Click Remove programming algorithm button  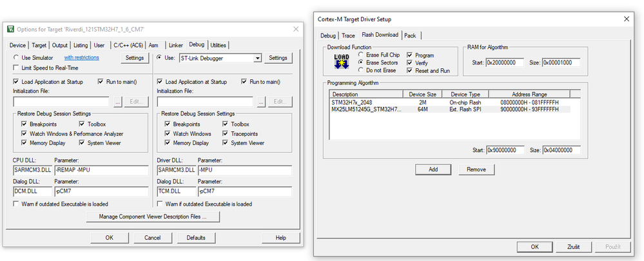(x=476, y=169)
